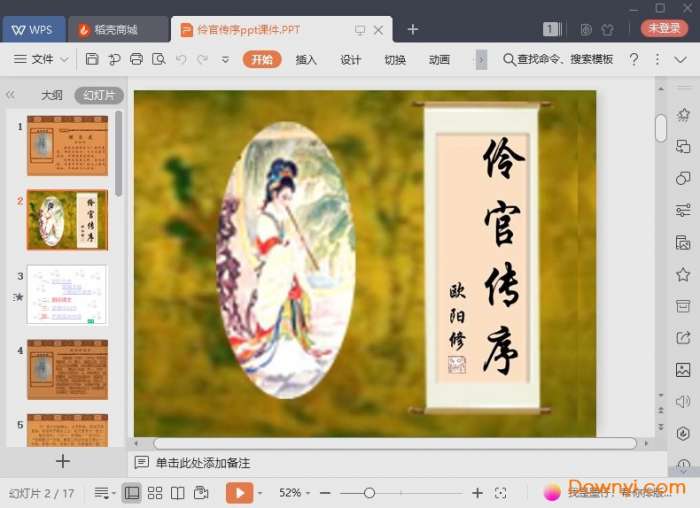Screen dimensions: 700x508
Task: Add a new tab with plus
Action: [x=413, y=29]
